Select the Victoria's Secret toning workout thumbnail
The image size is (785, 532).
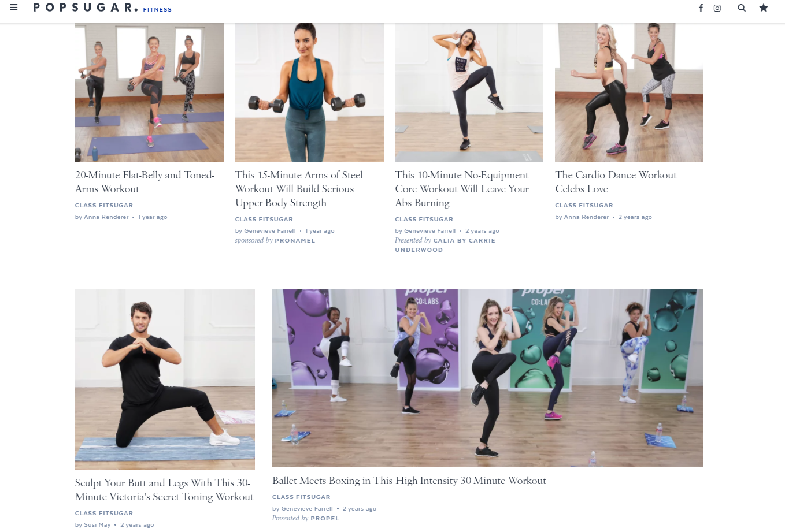[x=165, y=380]
